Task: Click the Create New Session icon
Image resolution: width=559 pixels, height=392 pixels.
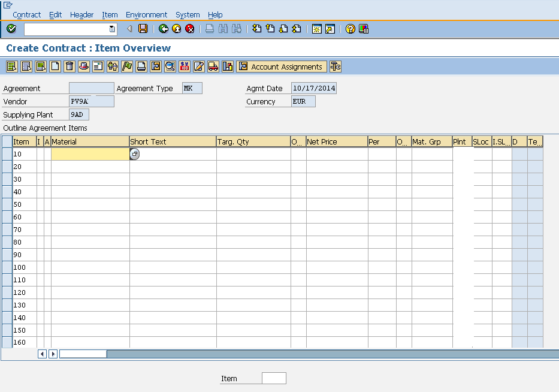Action: point(316,29)
